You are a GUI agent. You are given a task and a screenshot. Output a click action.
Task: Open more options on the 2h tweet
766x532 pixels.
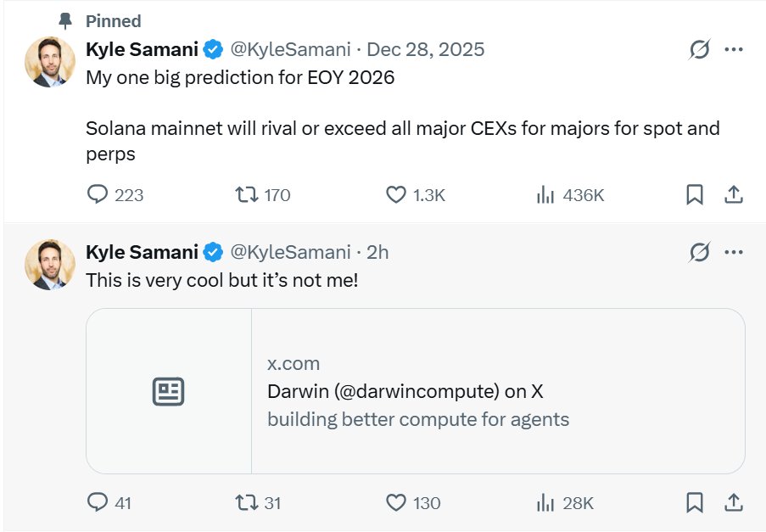coord(734,252)
